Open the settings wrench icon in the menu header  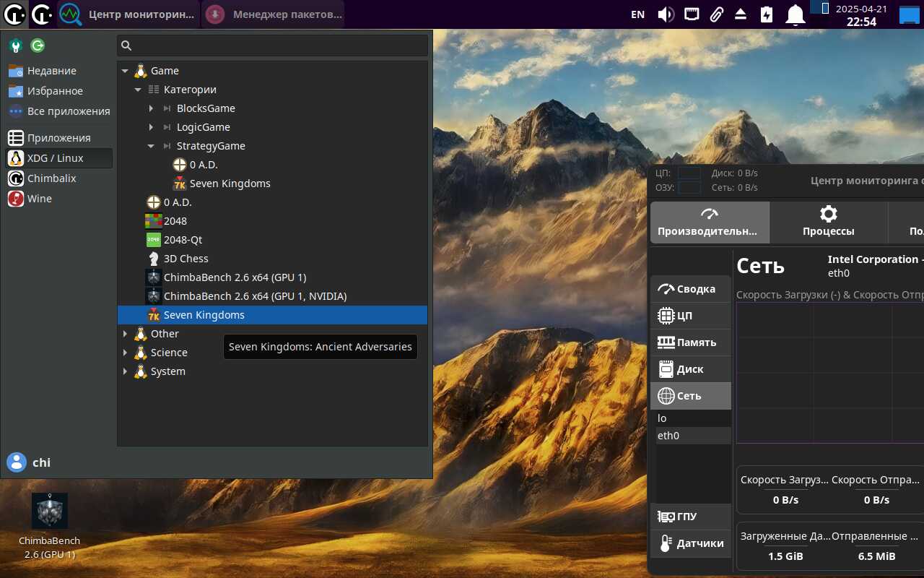[16, 46]
